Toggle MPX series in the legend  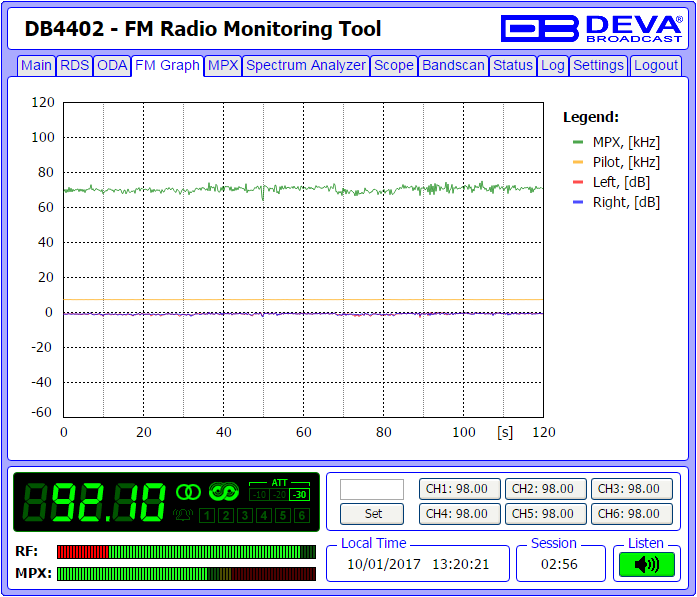tap(617, 142)
